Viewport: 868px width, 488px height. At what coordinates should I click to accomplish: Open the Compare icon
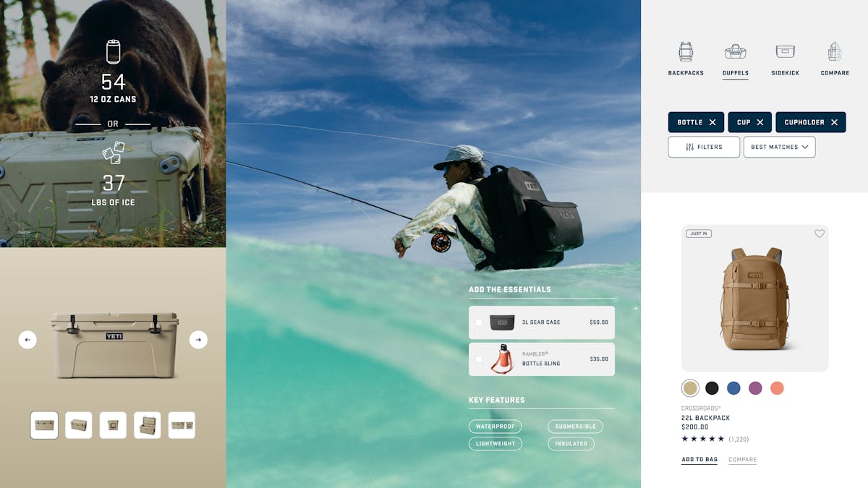click(x=835, y=51)
